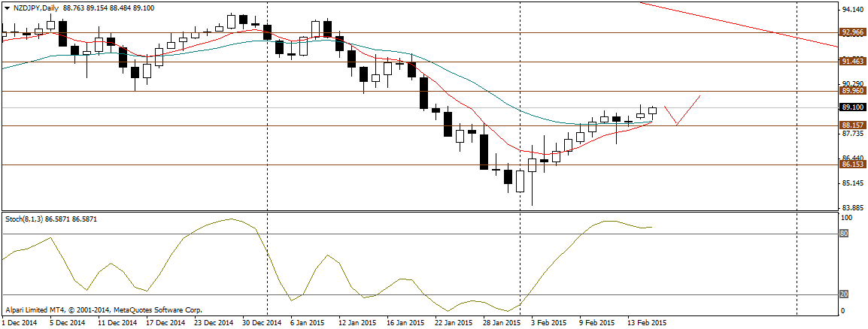This screenshot has width=868, height=329.
Task: Click the stochastic scale value 100
Action: 846,219
